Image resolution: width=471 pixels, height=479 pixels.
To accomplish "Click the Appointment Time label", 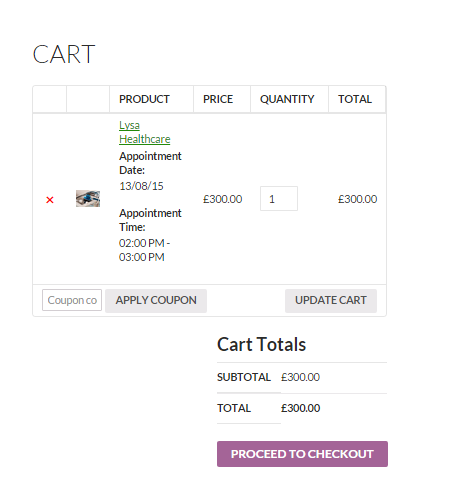I will 150,220.
